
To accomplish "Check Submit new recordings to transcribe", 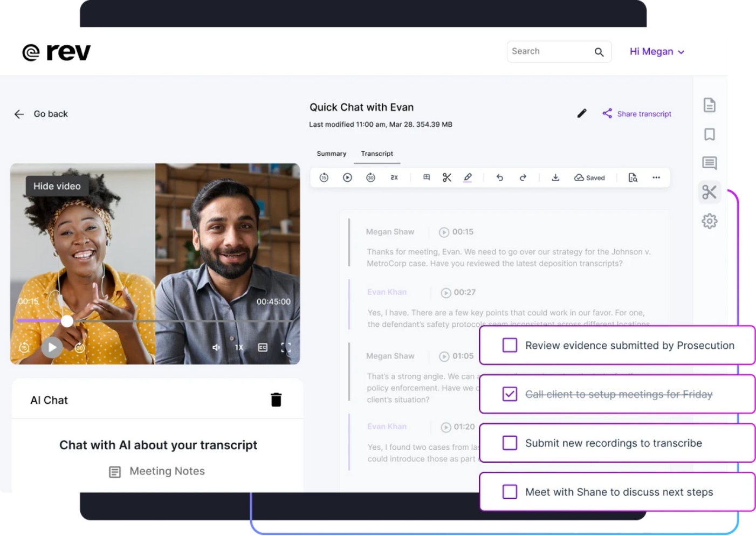I will tap(510, 443).
